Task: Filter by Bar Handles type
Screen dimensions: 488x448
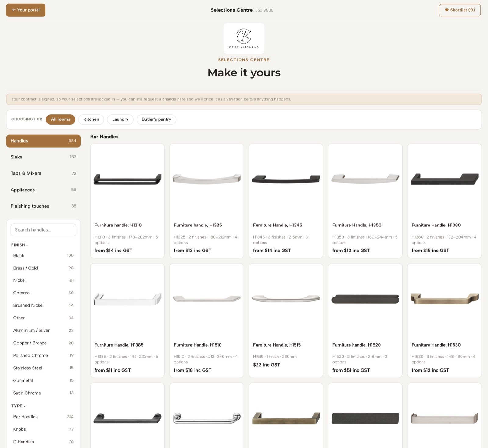Action: click(x=43, y=417)
